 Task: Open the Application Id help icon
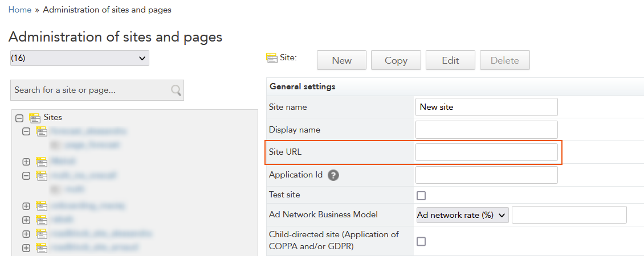(334, 175)
